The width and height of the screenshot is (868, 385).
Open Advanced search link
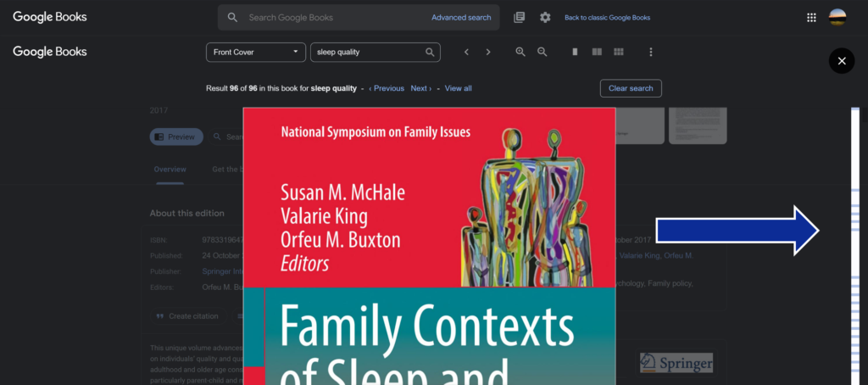[x=461, y=18]
